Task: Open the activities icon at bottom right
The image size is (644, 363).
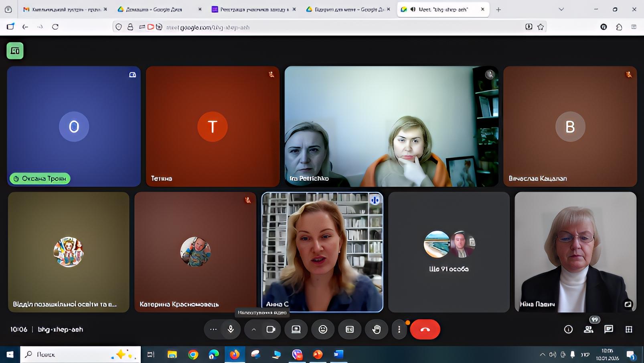Action: tap(629, 329)
